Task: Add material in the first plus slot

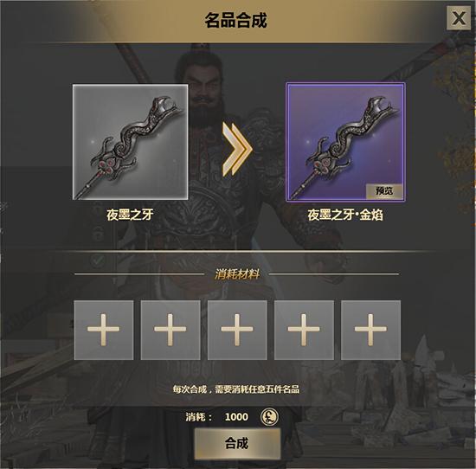Action: click(104, 330)
